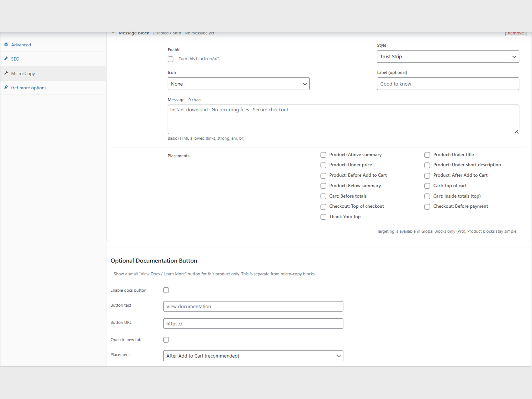Check the Checkout: Before payment placement
Image resolution: width=532 pixels, height=399 pixels.
tap(427, 207)
